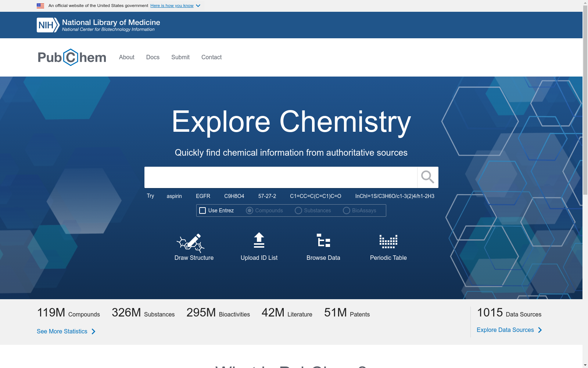
Task: Try the C9H8O4 formula example
Action: (x=234, y=196)
